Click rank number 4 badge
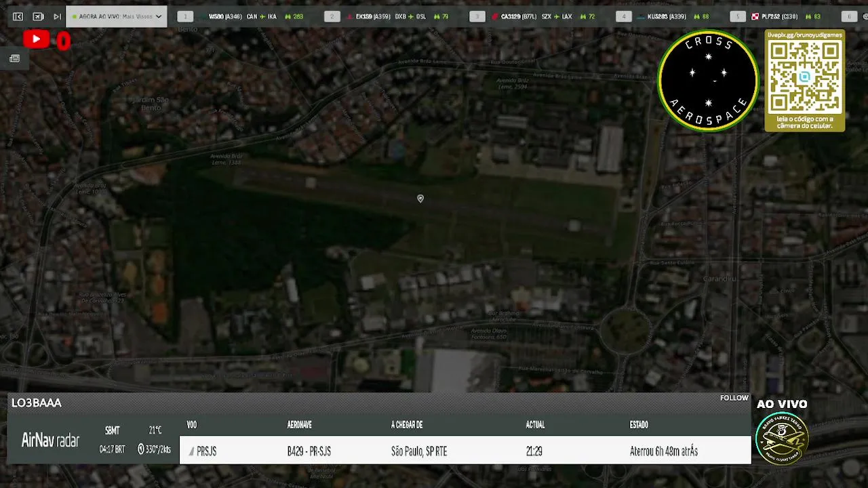Screen dimensions: 868x488 (624, 16)
